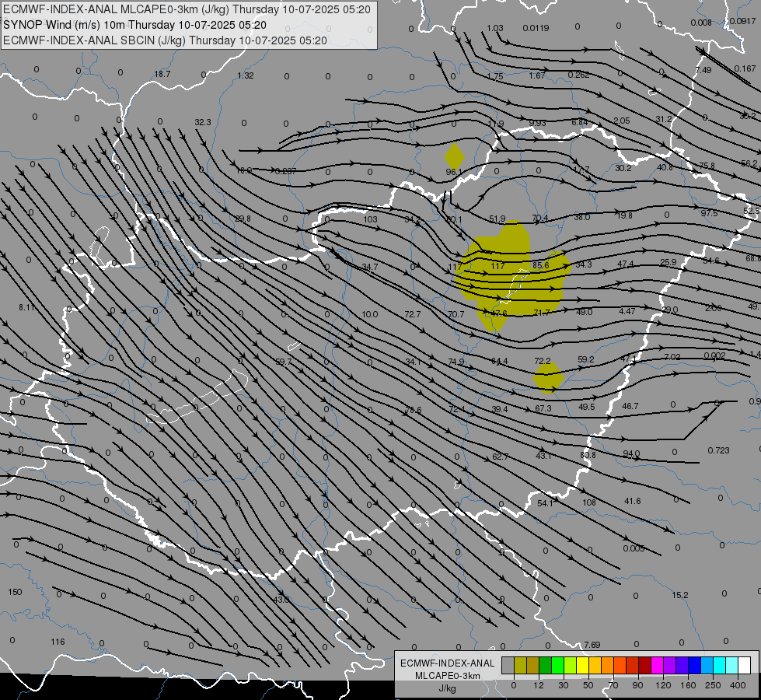Click the map value 54.1
The height and width of the screenshot is (700, 761).
(x=545, y=503)
